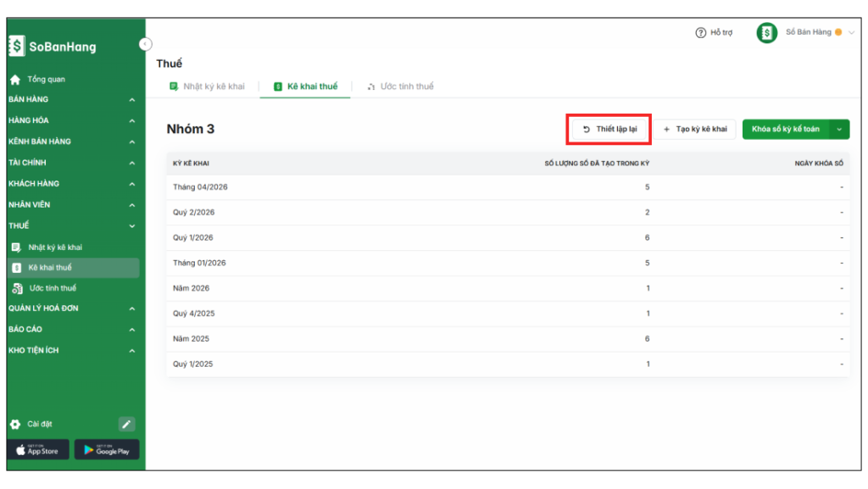The image size is (868, 489).
Task: Click the SoBanHang logo icon
Action: (x=17, y=47)
